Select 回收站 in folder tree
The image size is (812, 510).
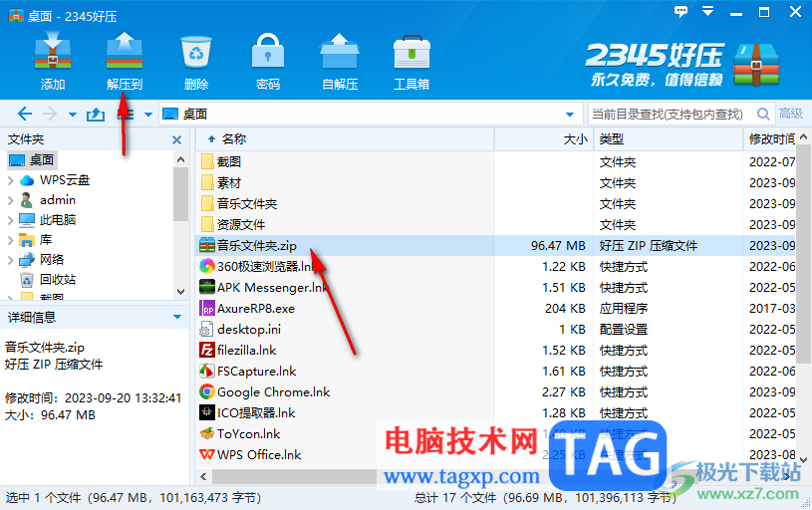(48, 280)
